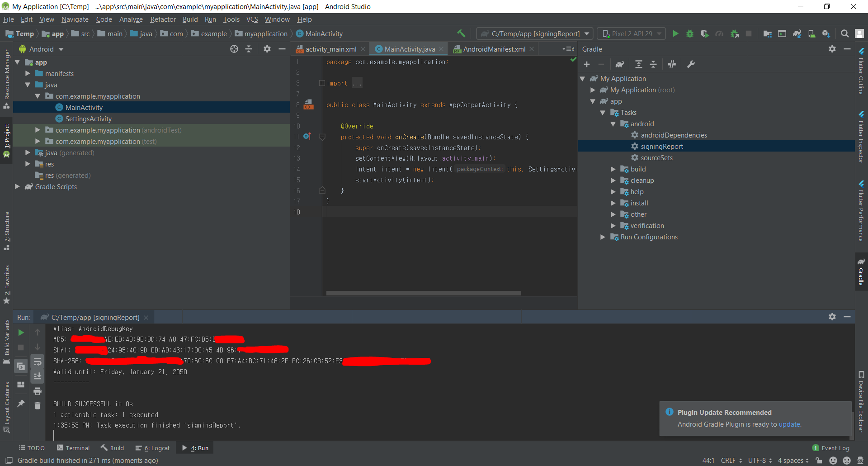Open the Terminal tool window
This screenshot has width=868, height=466.
[73, 448]
